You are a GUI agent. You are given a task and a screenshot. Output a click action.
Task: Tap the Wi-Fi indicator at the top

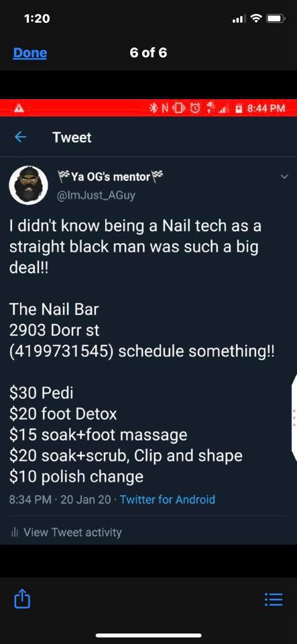(256, 19)
